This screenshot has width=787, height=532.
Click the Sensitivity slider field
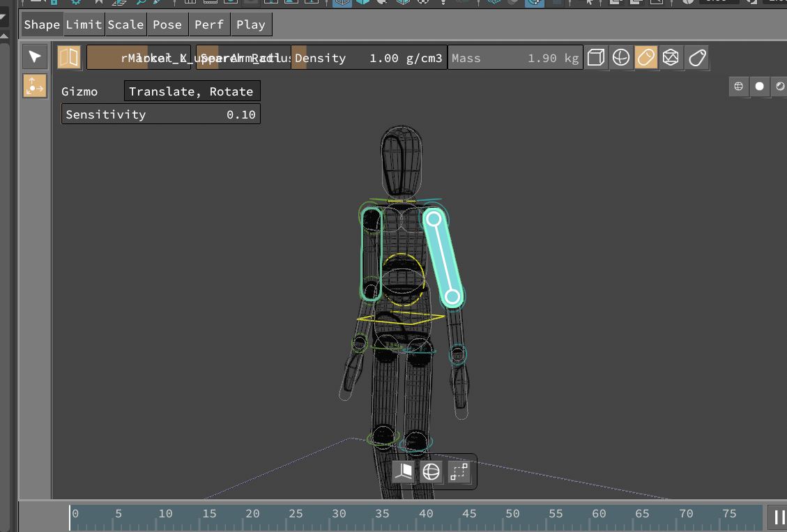[x=160, y=114]
